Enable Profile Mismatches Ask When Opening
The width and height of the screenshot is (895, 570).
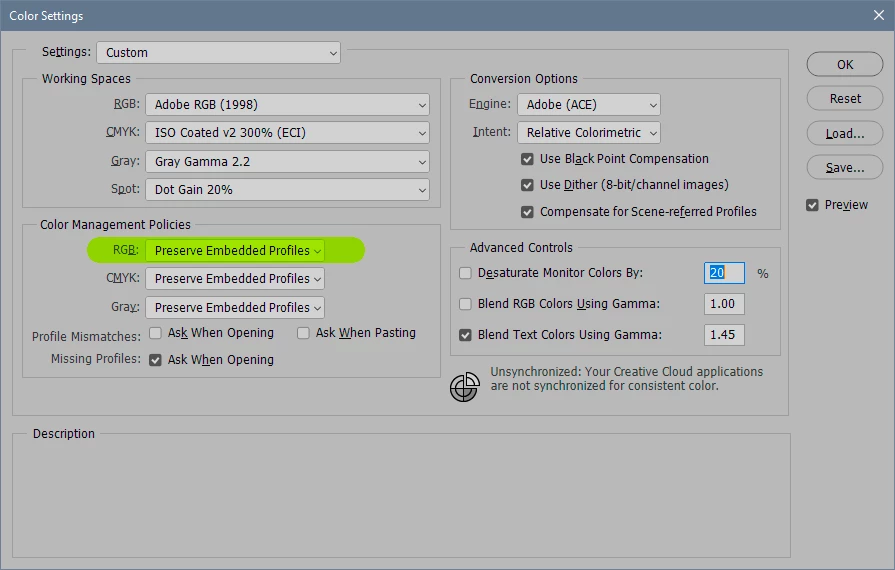pos(155,333)
